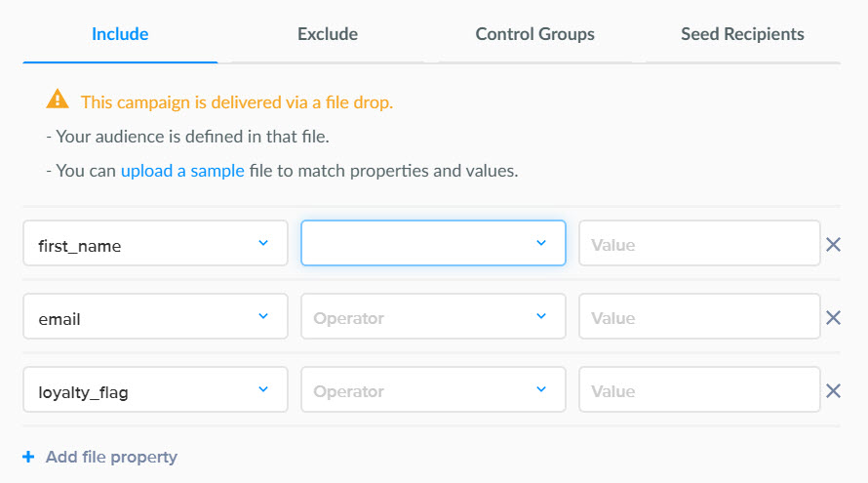This screenshot has height=483, width=868.
Task: Focus the Value field for first_name
Action: point(698,244)
